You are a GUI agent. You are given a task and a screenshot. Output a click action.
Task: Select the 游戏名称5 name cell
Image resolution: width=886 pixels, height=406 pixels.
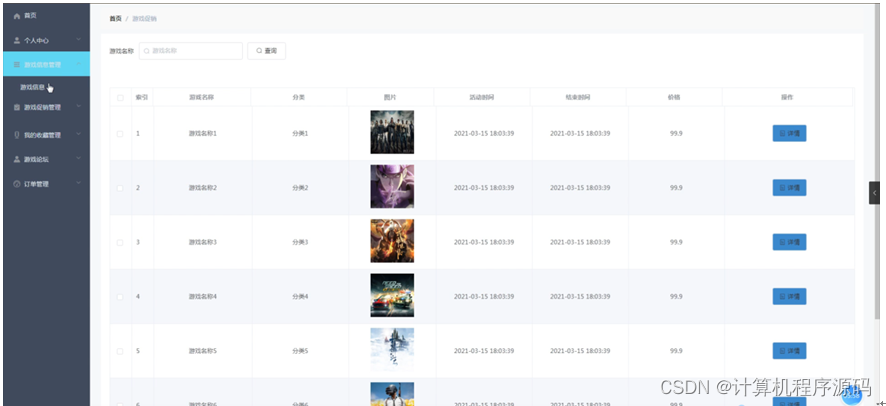[203, 351]
